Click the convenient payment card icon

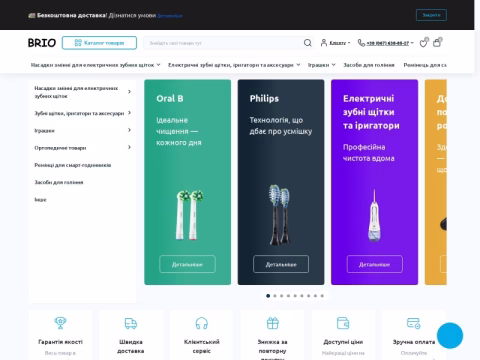[414, 323]
